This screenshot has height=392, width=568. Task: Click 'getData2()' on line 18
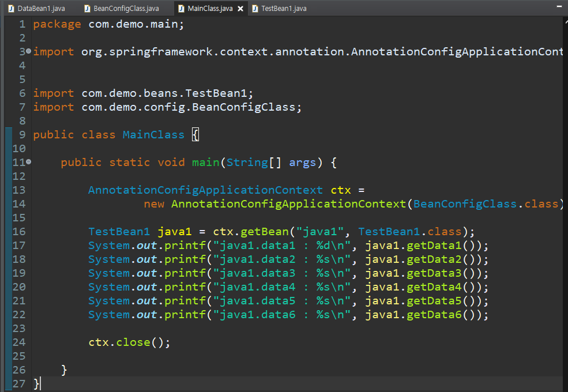(x=441, y=259)
